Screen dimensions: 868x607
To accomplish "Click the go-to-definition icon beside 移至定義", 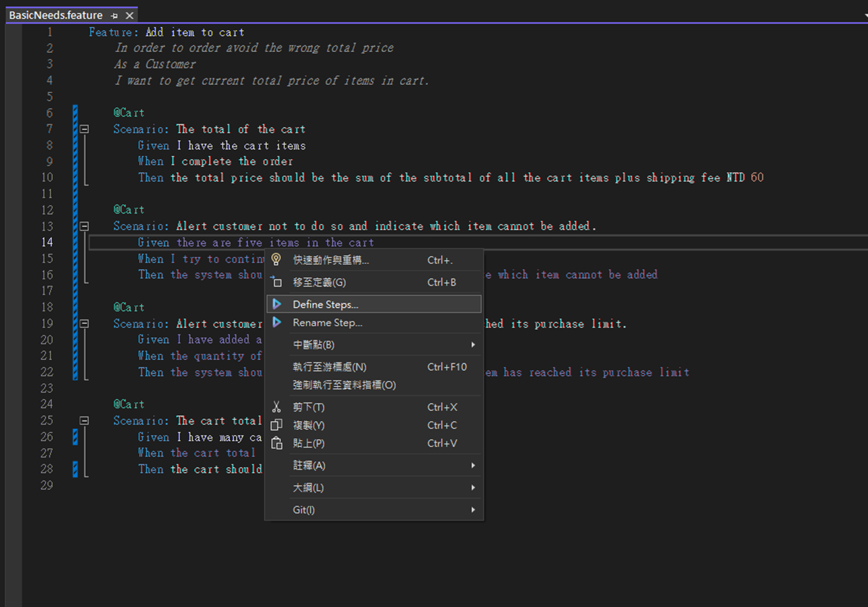I will [x=277, y=282].
